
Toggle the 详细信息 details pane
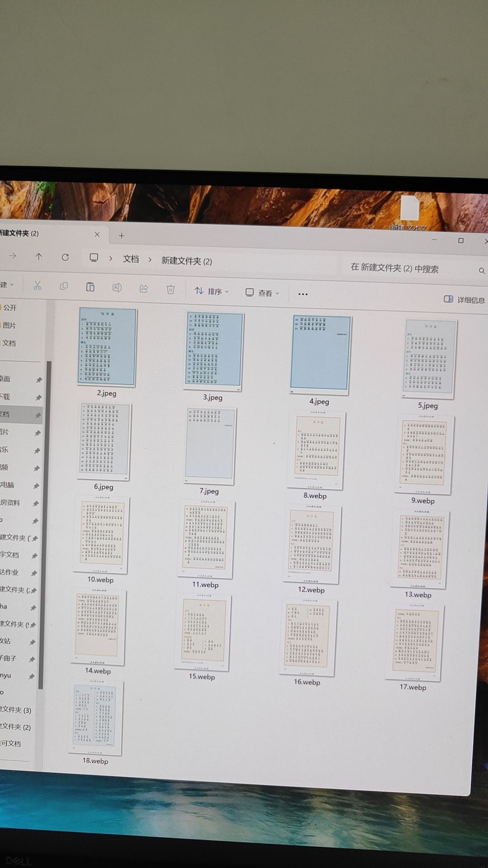465,299
